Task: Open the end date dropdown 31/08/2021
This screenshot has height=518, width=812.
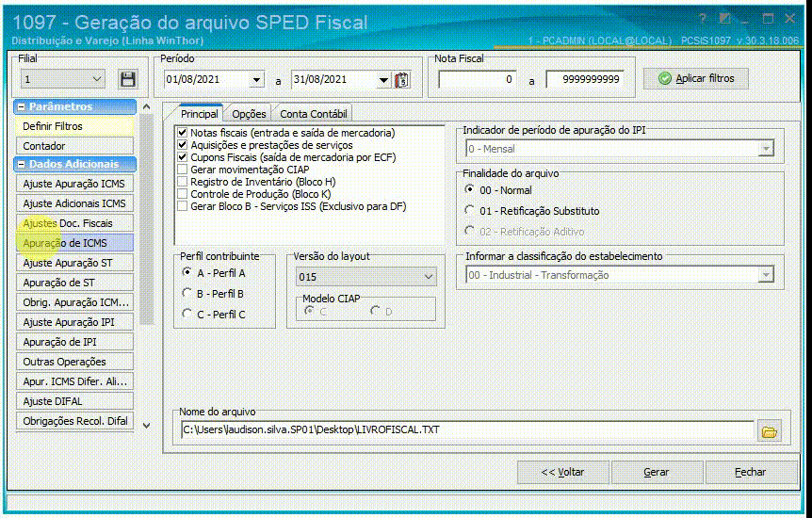Action: [x=383, y=80]
